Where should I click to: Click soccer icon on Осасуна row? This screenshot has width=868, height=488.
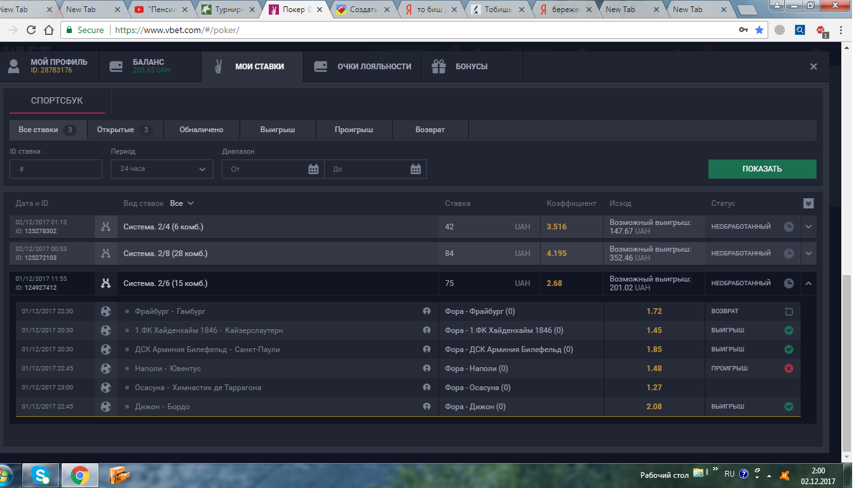point(106,388)
